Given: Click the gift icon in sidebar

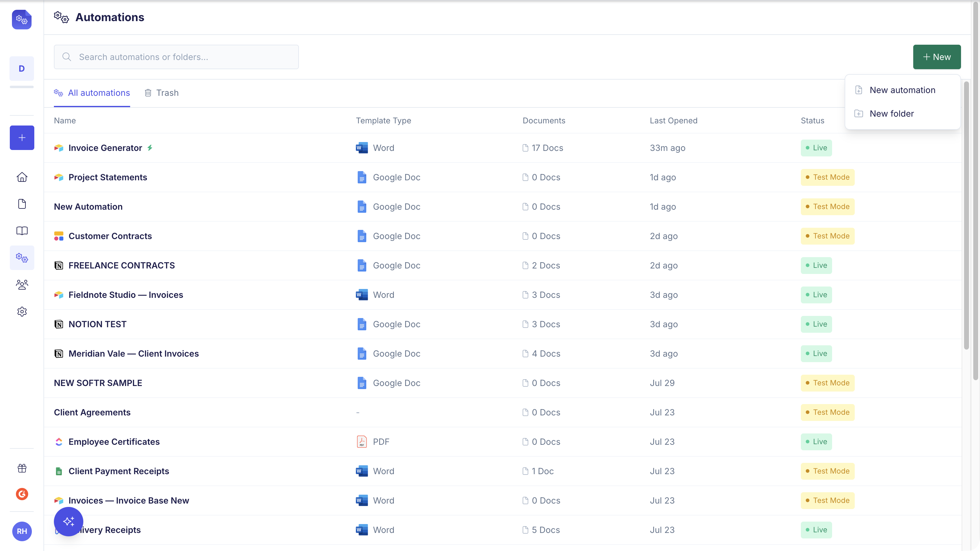Looking at the screenshot, I should tap(22, 468).
